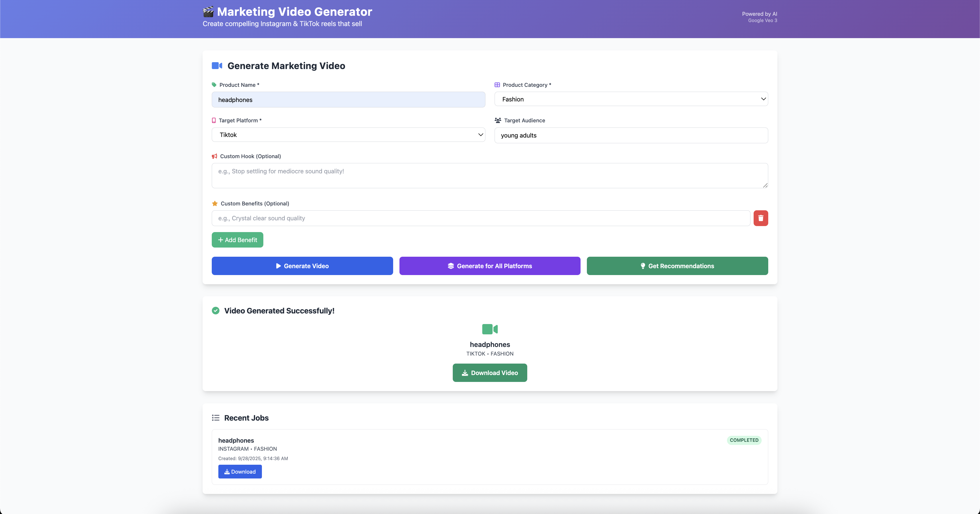The image size is (980, 514).
Task: Click the Download Video button
Action: 490,373
